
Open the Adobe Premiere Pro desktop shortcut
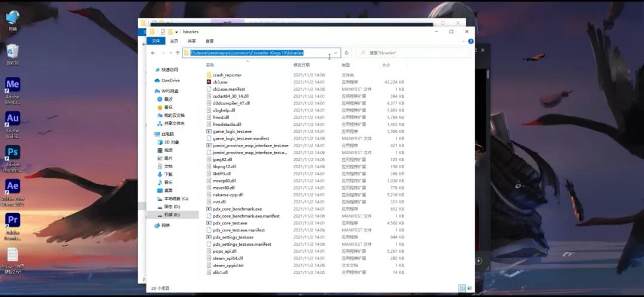(x=13, y=226)
